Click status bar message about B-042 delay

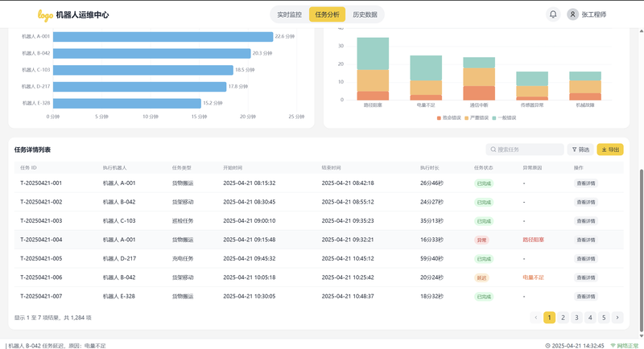click(56, 346)
